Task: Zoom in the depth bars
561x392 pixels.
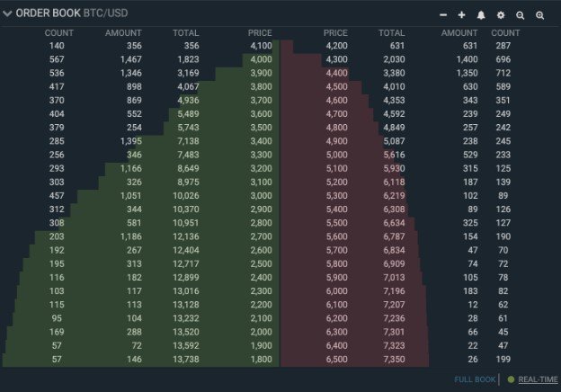Action: pos(540,15)
